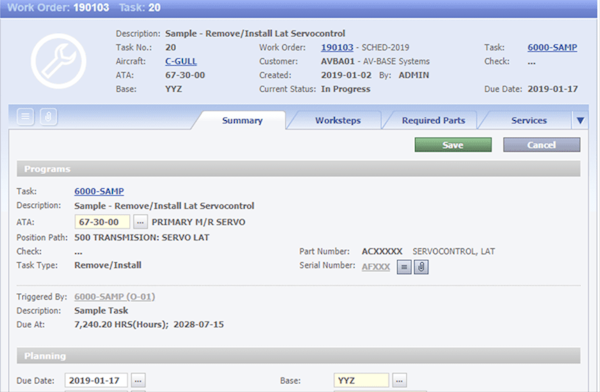This screenshot has width=600, height=392.
Task: Switch to the Worksteps tab
Action: (x=338, y=121)
